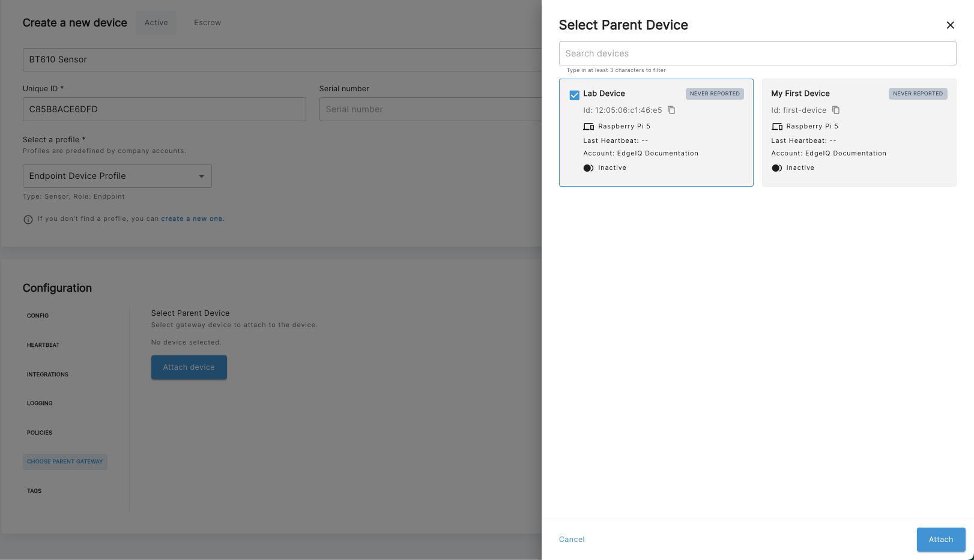Open the Policies section

40,433
